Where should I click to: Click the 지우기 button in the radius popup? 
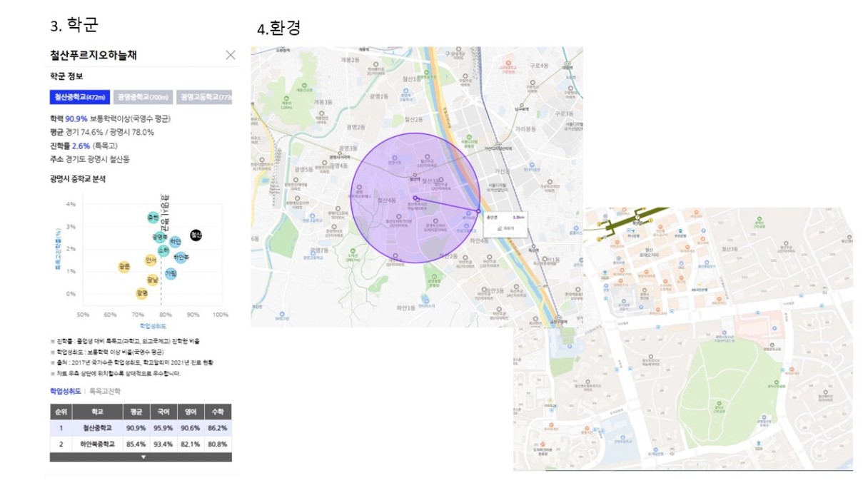(505, 229)
